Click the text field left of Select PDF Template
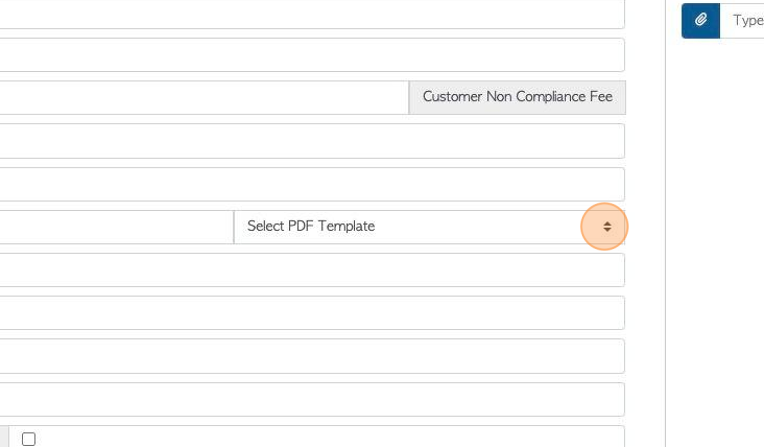The width and height of the screenshot is (764, 447). click(117, 227)
